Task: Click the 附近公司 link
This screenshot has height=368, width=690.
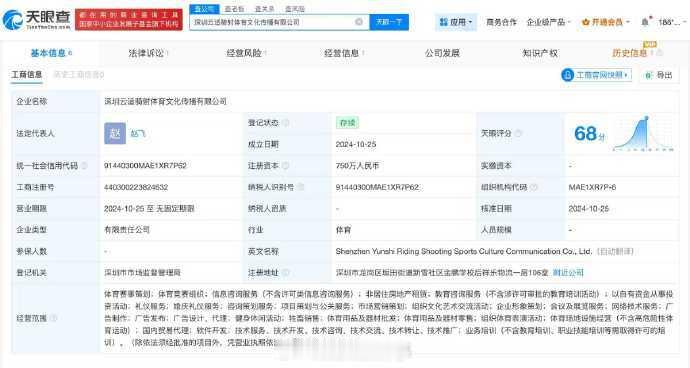Action: coord(568,272)
